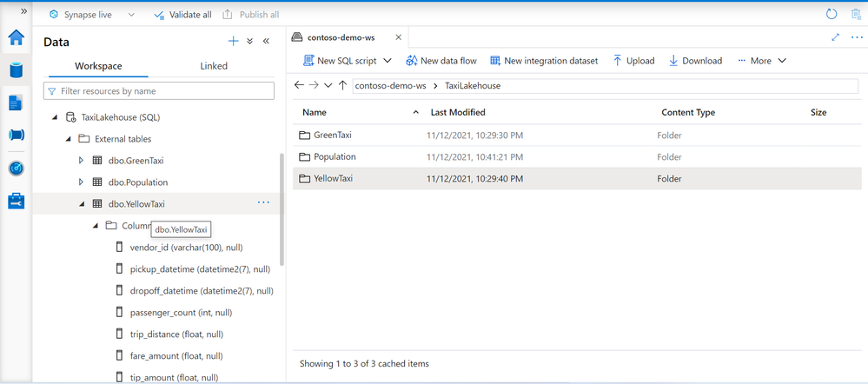Image resolution: width=868 pixels, height=384 pixels.
Task: Collapse the External tables folder
Action: point(68,139)
